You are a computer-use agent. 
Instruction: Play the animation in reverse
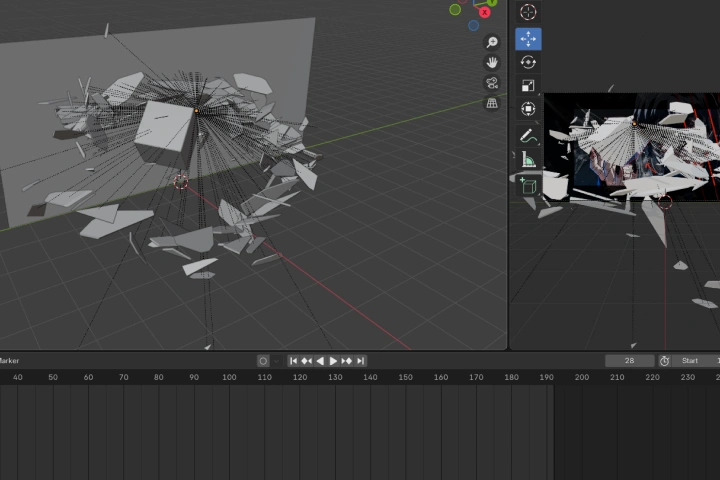click(320, 361)
